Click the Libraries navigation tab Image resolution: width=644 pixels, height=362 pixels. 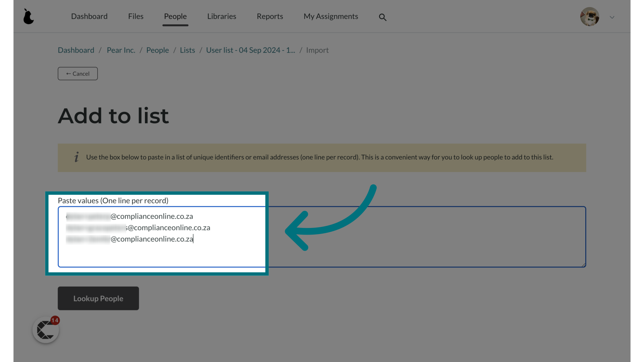point(222,16)
